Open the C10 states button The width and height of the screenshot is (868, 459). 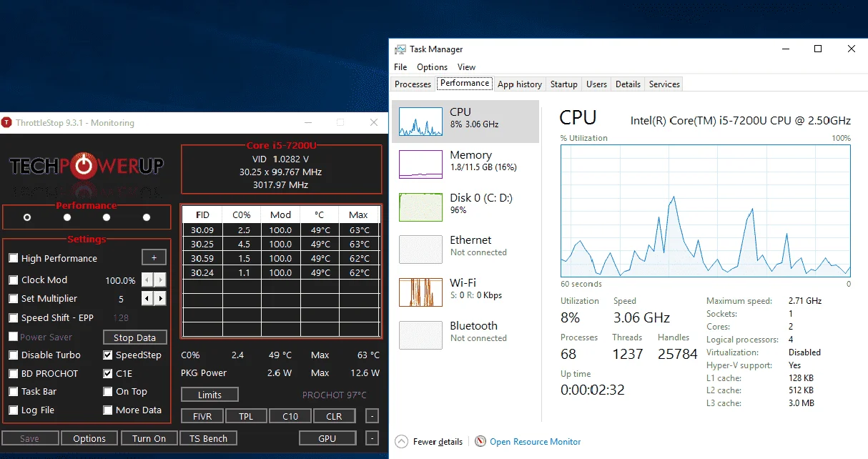(290, 416)
